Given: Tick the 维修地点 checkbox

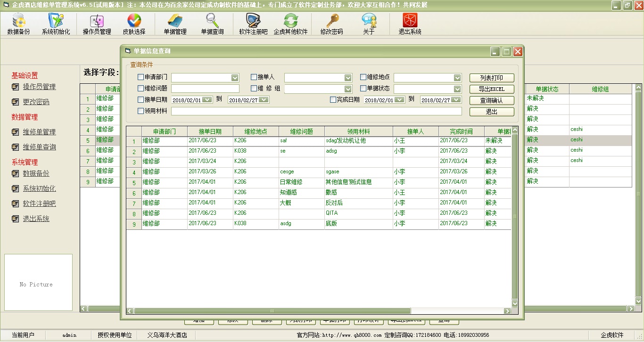Looking at the screenshot, I should click(x=363, y=77).
